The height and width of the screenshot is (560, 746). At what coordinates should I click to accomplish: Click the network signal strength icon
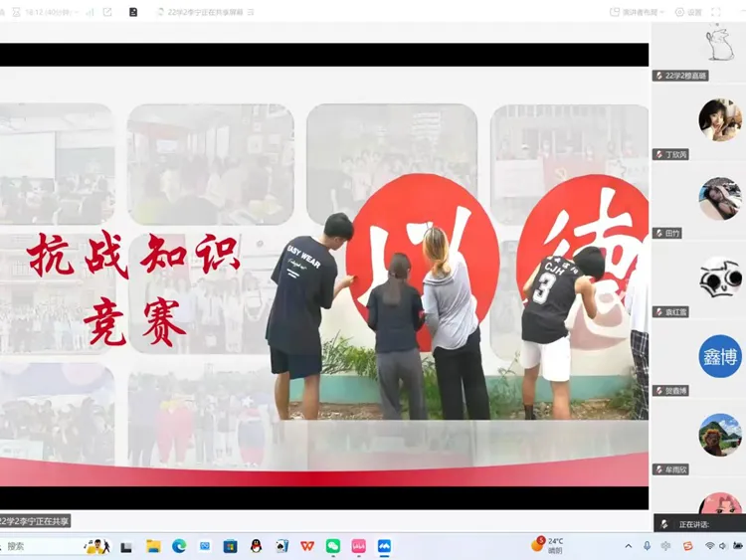coord(90,12)
